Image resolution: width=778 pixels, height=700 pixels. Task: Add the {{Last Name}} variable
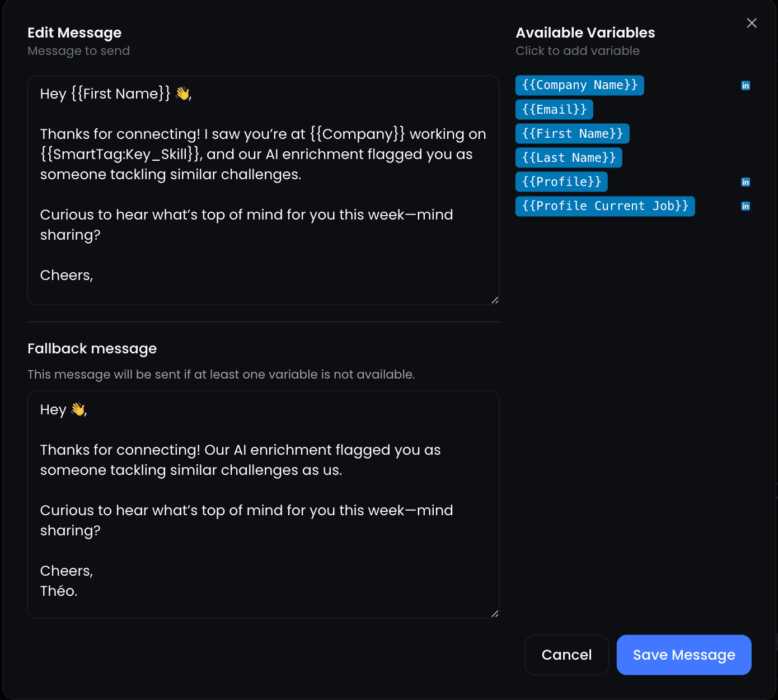pos(569,157)
